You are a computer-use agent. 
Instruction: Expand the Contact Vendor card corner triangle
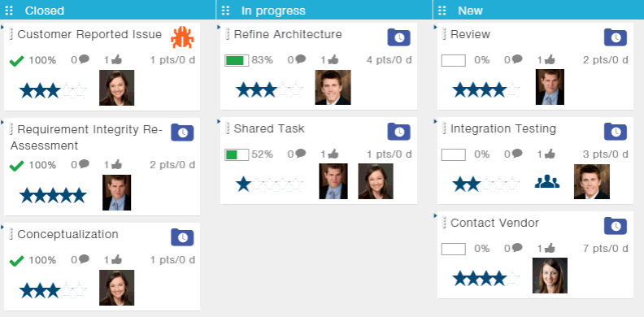click(x=435, y=215)
